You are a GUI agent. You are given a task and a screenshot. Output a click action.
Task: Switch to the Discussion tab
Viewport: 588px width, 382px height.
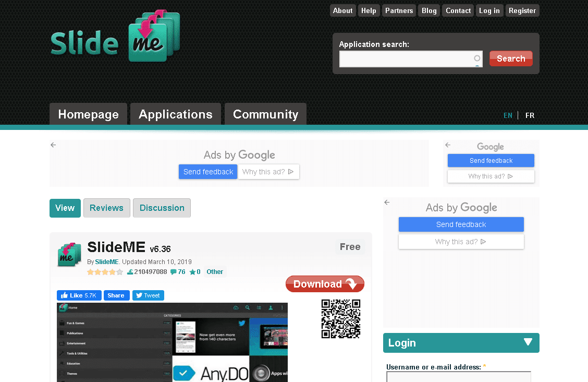pyautogui.click(x=162, y=208)
